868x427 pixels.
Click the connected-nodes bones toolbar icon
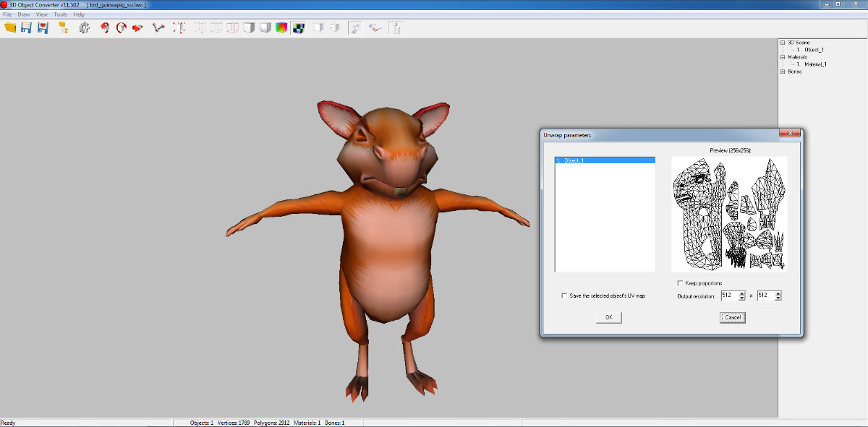(158, 27)
